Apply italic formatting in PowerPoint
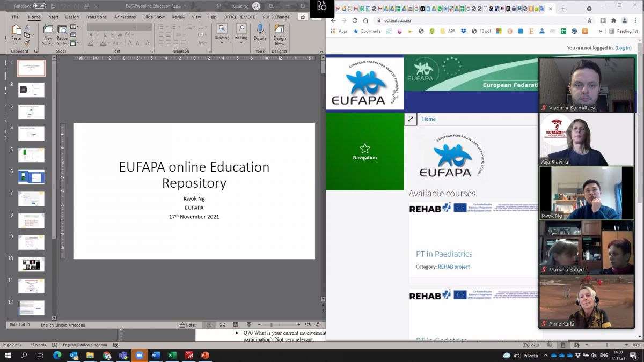The height and width of the screenshot is (362, 644). point(98,35)
